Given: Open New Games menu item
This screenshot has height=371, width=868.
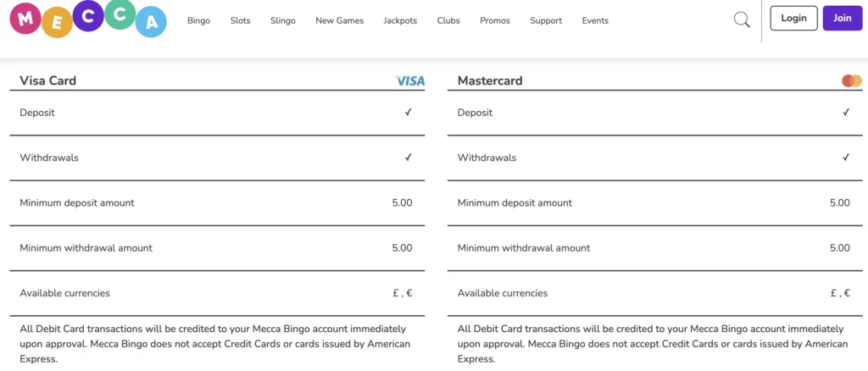Looking at the screenshot, I should (x=339, y=20).
